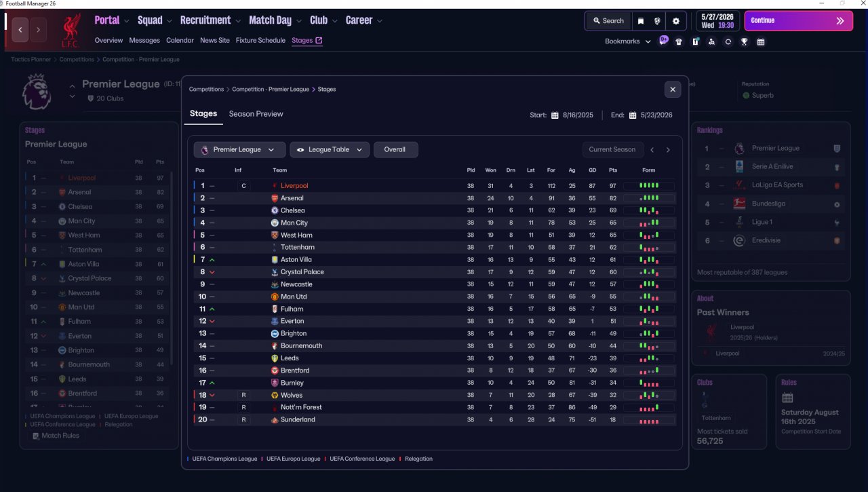The width and height of the screenshot is (868, 492).
Task: Click the Form column header
Action: pyautogui.click(x=649, y=170)
